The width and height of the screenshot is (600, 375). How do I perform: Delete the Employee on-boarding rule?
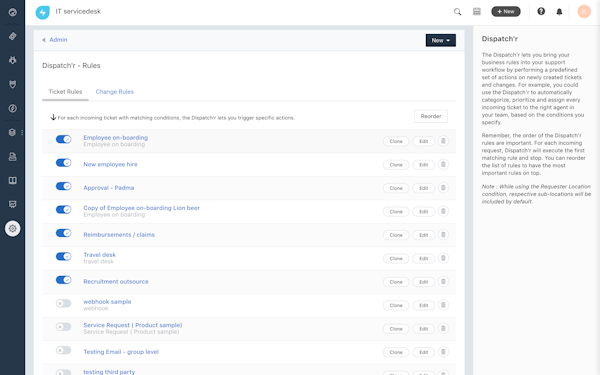coord(443,141)
